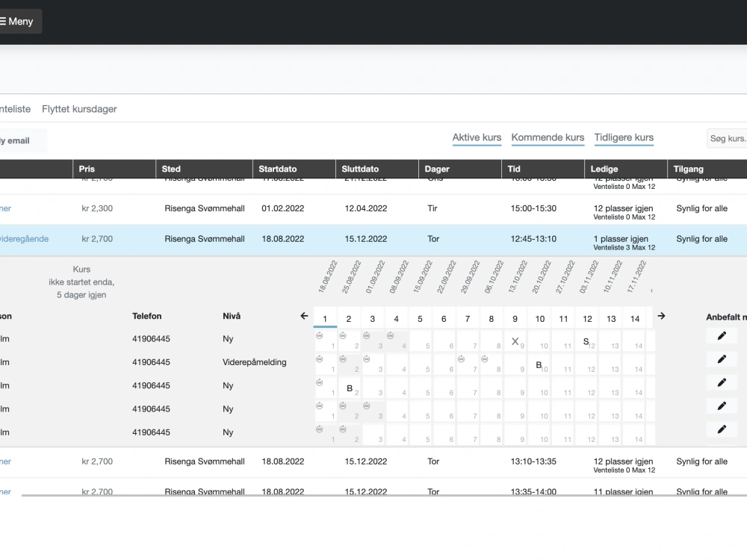Click moved-day icon in day 8 of Viderepåmelding row
The width and height of the screenshot is (747, 560).
tap(485, 359)
